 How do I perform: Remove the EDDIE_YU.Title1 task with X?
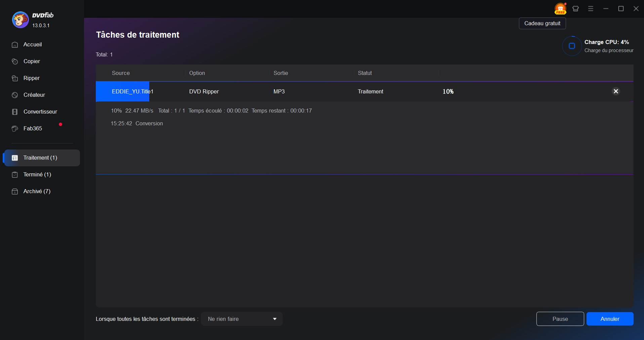615,91
